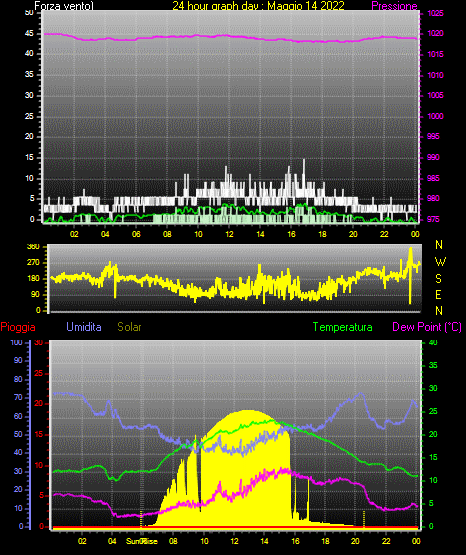Click white wind speed axis value 25
This screenshot has width=466, height=555.
click(x=29, y=116)
